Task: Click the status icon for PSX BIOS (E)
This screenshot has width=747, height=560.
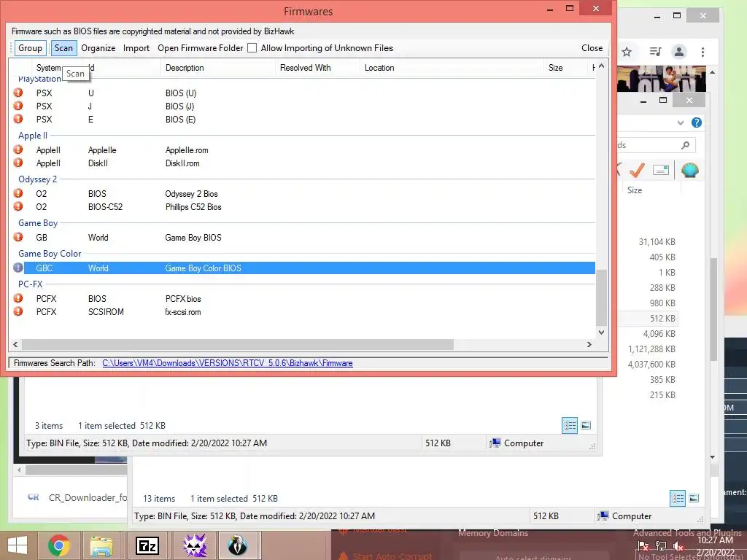Action: click(18, 119)
